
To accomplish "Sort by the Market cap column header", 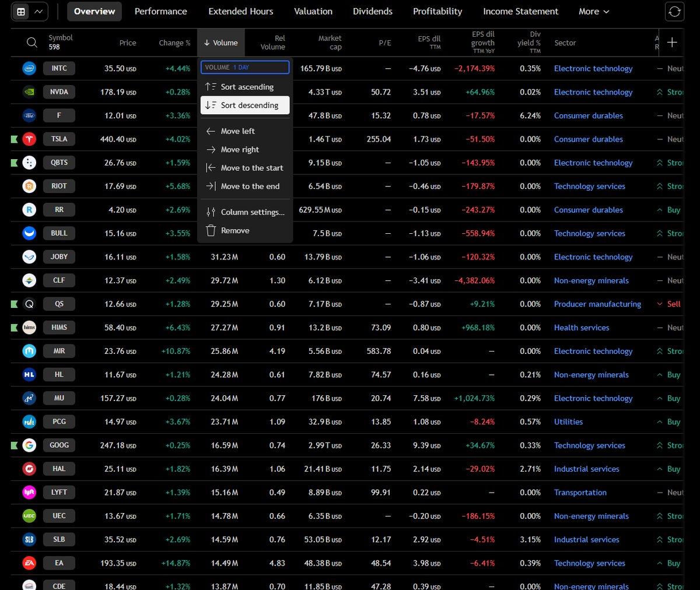I will click(x=330, y=43).
